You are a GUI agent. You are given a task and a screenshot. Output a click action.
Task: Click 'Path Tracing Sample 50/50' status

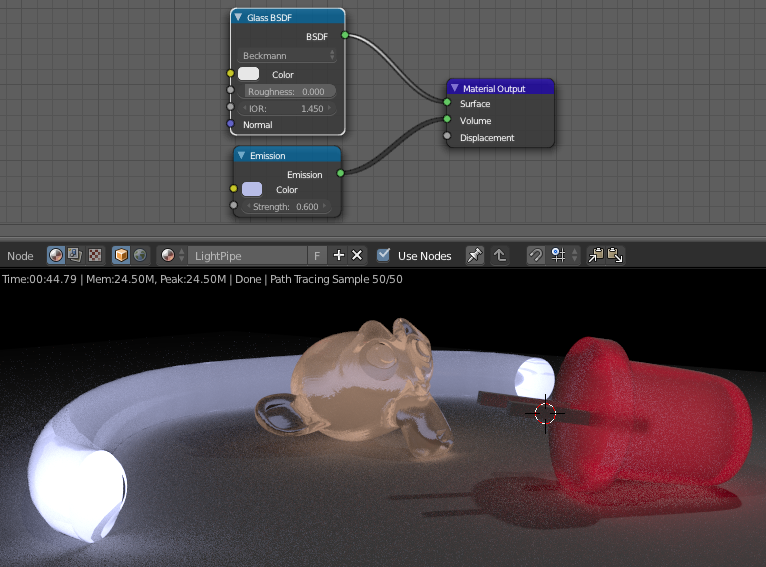coord(336,279)
